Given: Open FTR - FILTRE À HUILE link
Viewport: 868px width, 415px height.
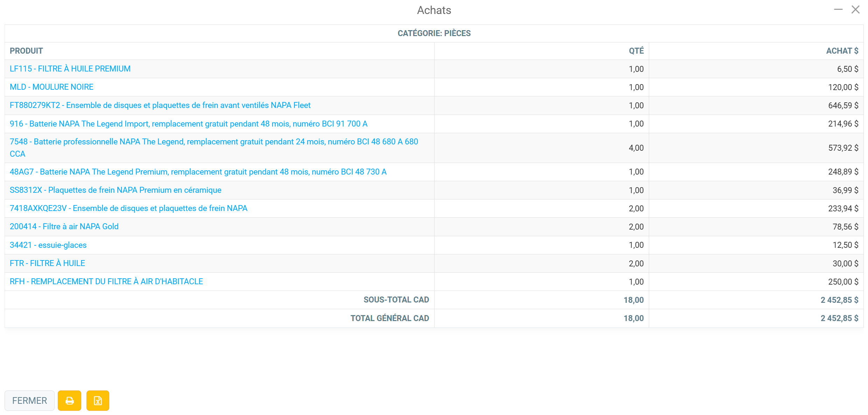Looking at the screenshot, I should point(47,263).
